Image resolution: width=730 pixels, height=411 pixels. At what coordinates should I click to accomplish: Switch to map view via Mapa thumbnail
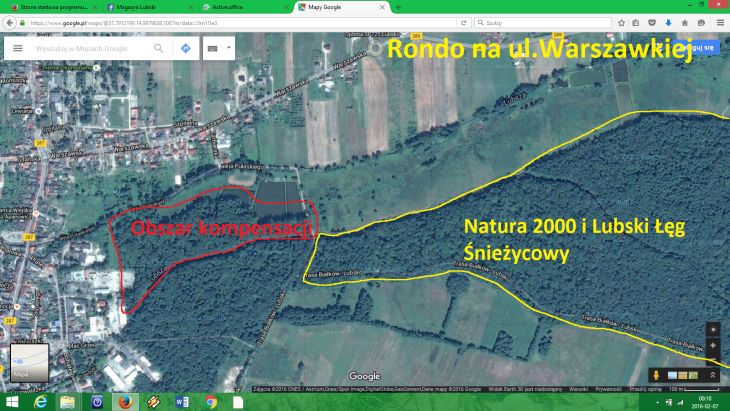(29, 364)
